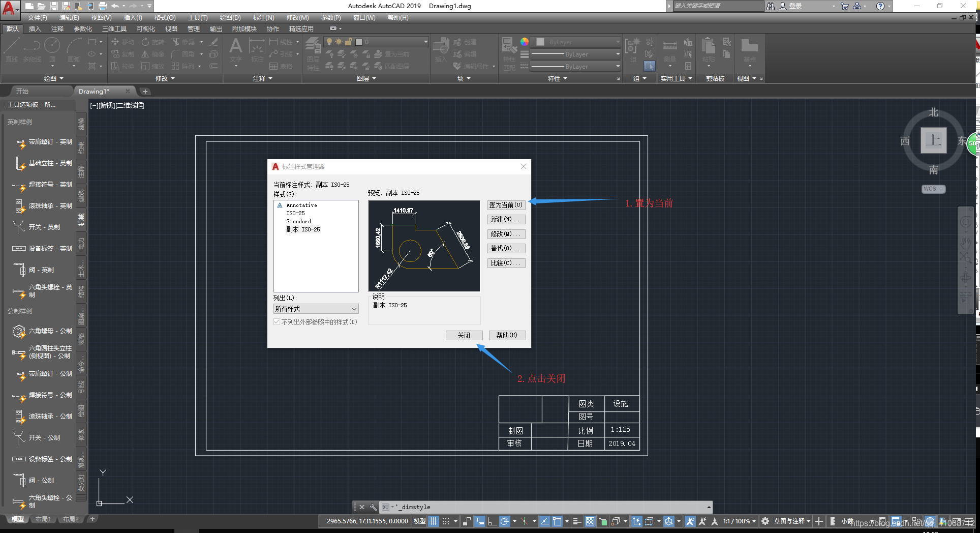Viewport: 980px width, 533px height.
Task: Click 比较(C)... button in dialog
Action: (x=506, y=263)
